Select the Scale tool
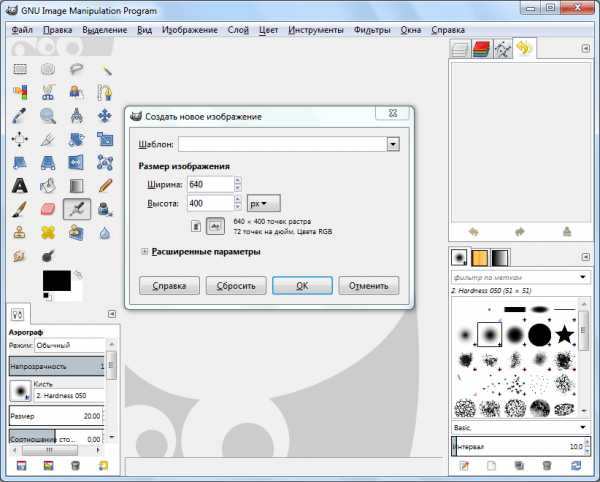This screenshot has height=482, width=600. pos(105,139)
